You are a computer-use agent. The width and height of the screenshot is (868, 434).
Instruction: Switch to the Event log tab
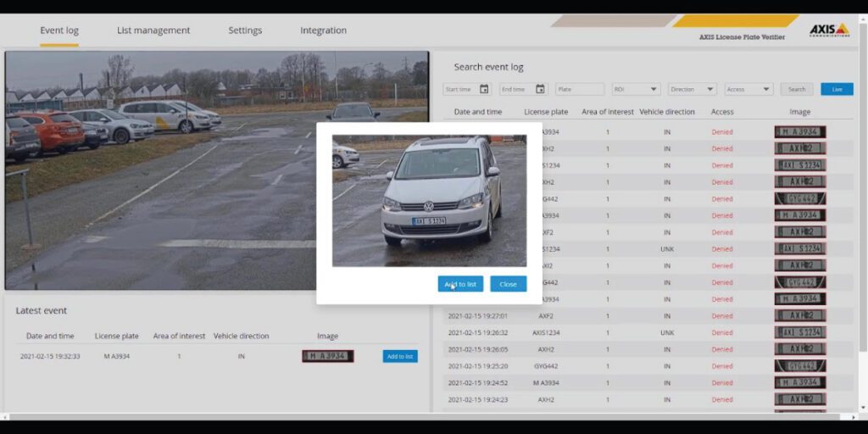(x=59, y=31)
